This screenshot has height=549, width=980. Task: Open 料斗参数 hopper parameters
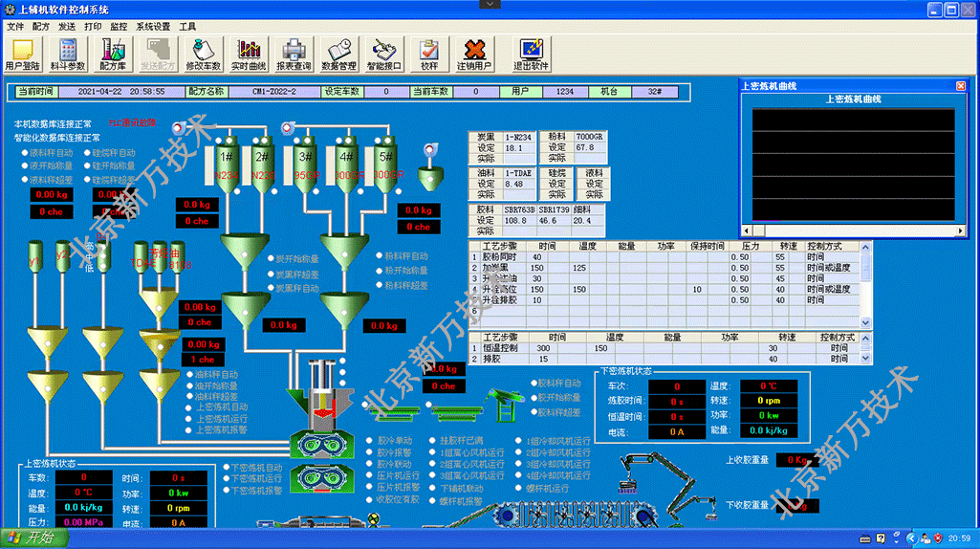point(67,55)
